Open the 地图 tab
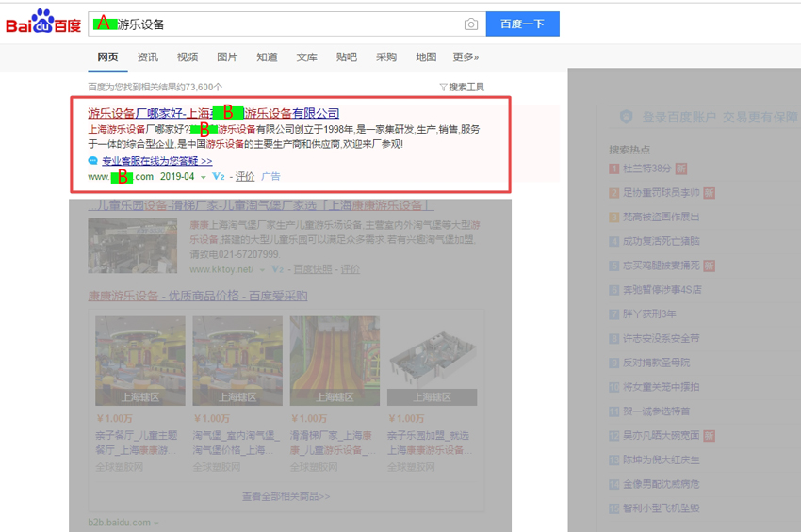801x532 pixels. (x=427, y=57)
